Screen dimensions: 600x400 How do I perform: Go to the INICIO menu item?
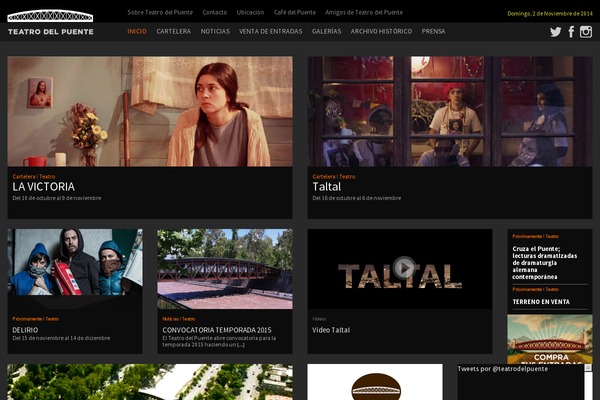coord(137,31)
